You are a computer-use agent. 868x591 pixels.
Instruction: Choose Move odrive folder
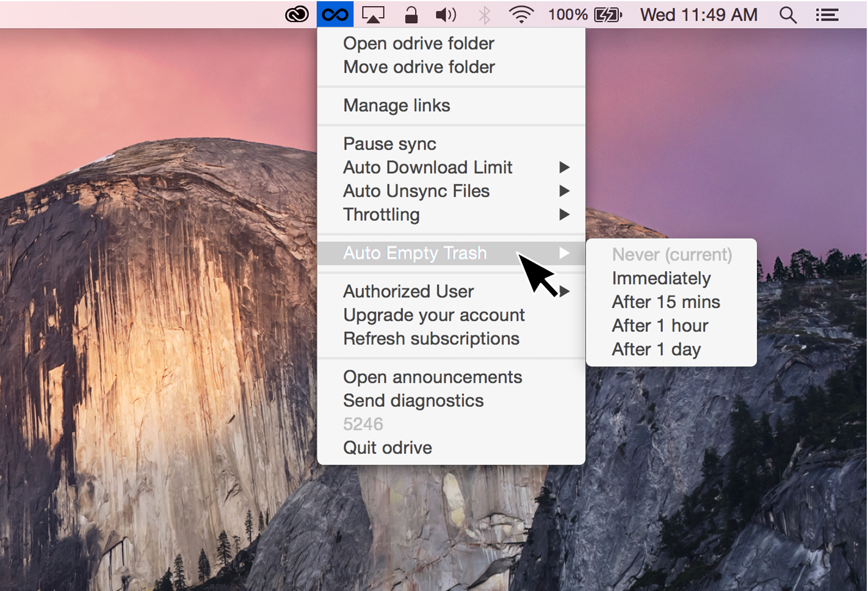451,67
